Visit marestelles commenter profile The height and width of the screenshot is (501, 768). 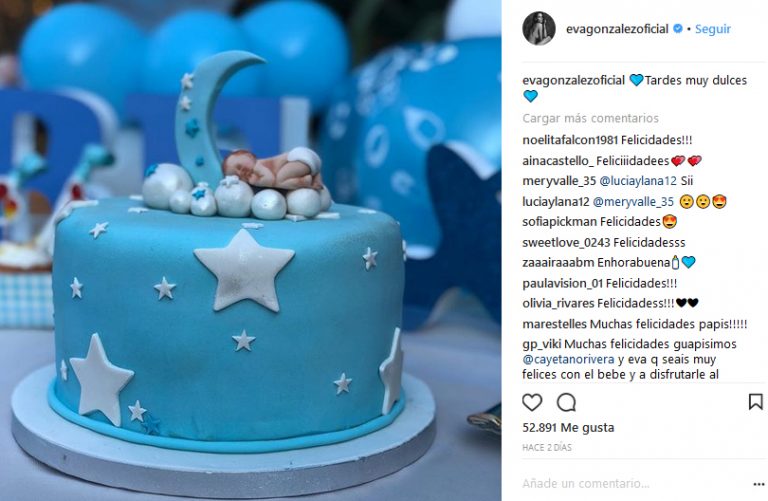click(x=554, y=324)
